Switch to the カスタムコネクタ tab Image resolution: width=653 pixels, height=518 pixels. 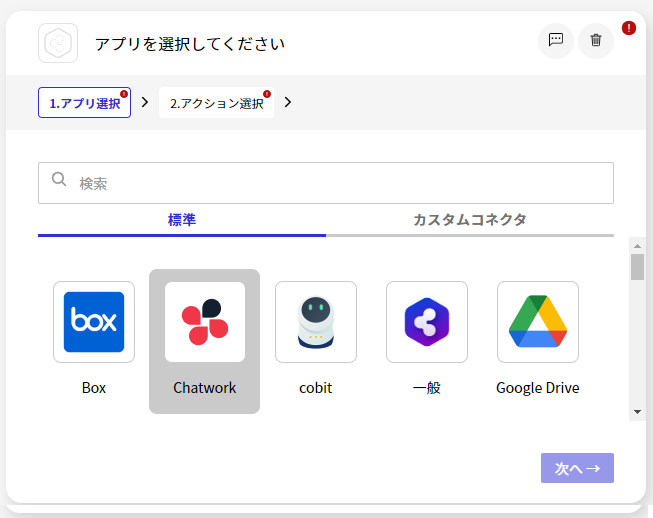click(470, 221)
